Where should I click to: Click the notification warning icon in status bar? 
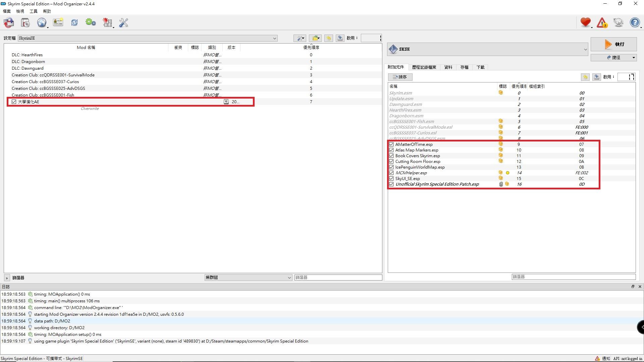pos(597,358)
